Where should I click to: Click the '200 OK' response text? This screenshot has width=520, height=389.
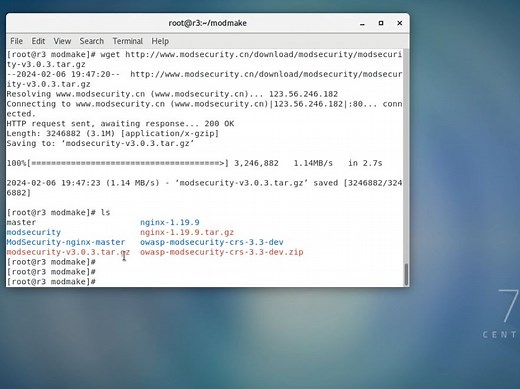pos(219,124)
